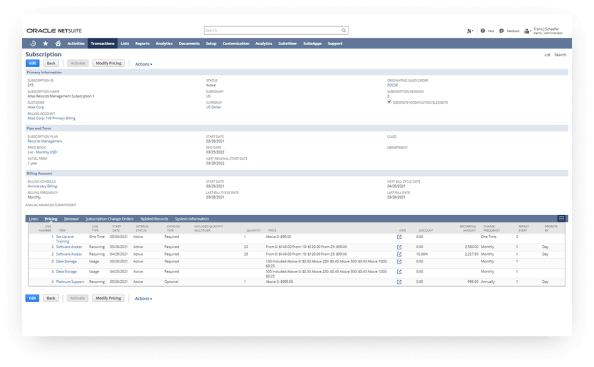Switch to the Related Records subtab
Viewport: 594px width, 367px height.
click(154, 219)
